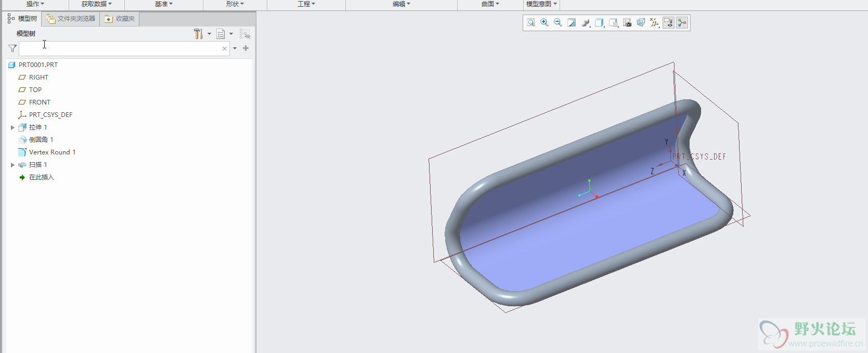868x353 pixels.
Task: Click the 在此插入 insert marker
Action: pos(42,177)
